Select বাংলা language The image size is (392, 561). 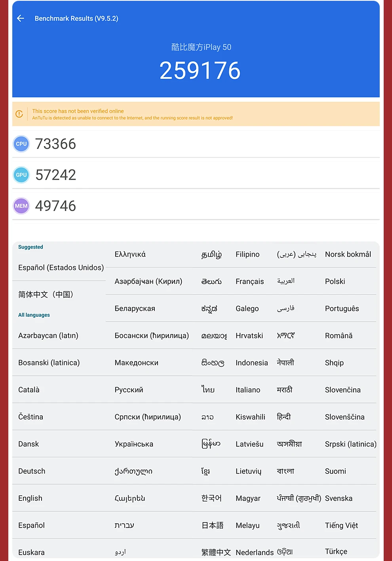pyautogui.click(x=285, y=471)
